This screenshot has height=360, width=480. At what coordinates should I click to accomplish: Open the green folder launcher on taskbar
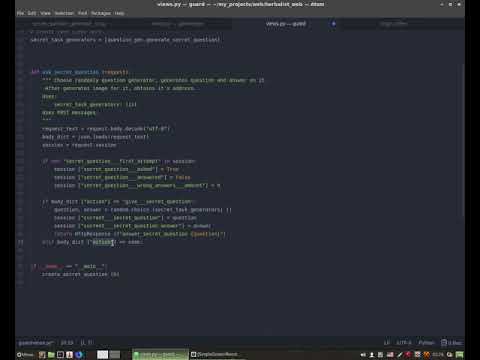[51, 355]
